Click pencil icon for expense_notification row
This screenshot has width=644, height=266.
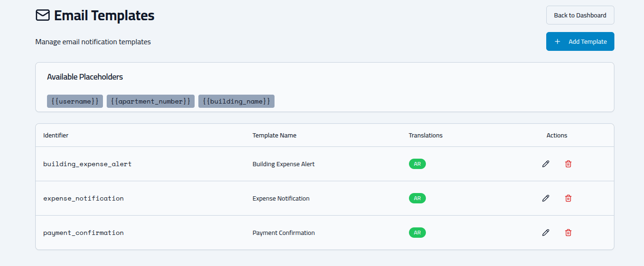(x=545, y=198)
